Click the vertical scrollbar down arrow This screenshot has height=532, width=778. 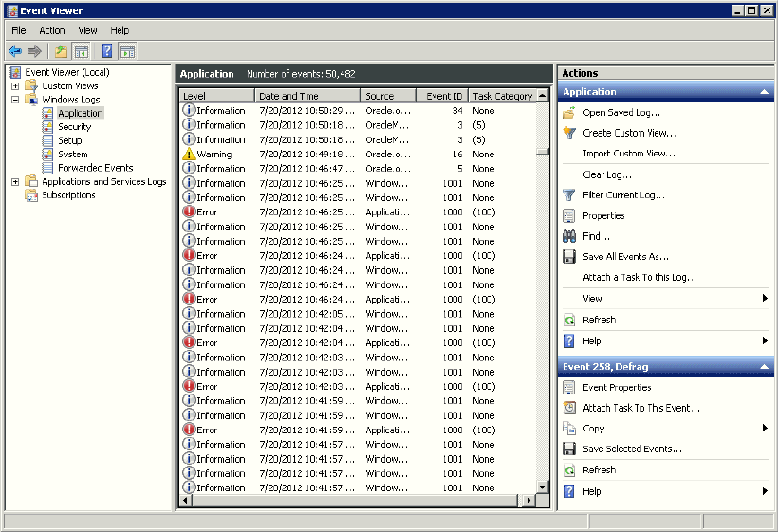click(x=543, y=487)
